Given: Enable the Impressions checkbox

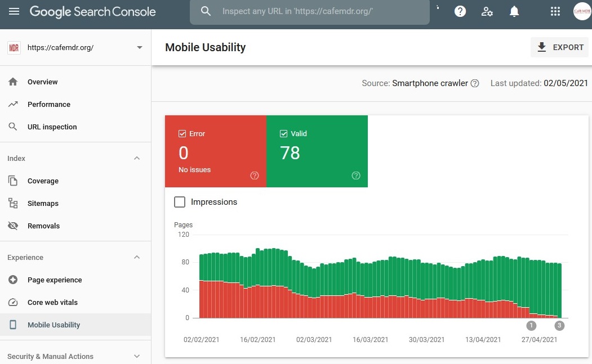Looking at the screenshot, I should pyautogui.click(x=180, y=202).
